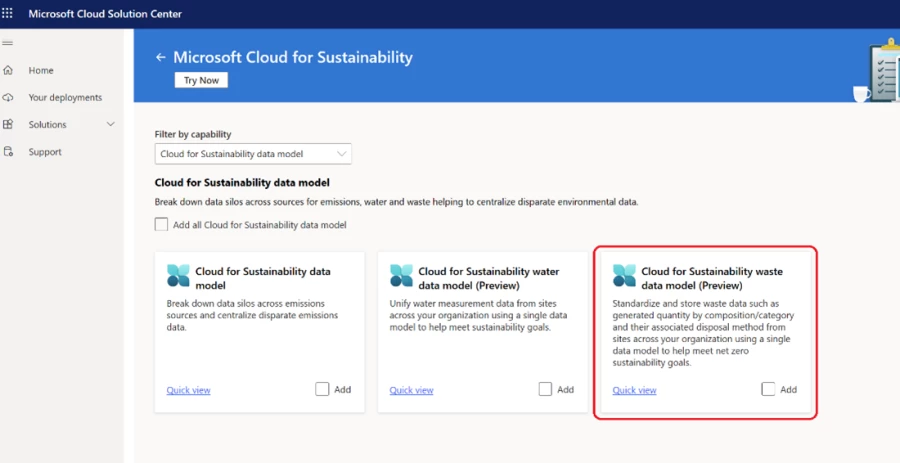The image size is (900, 463).
Task: Open the app launcher waffle icon
Action: pos(9,15)
